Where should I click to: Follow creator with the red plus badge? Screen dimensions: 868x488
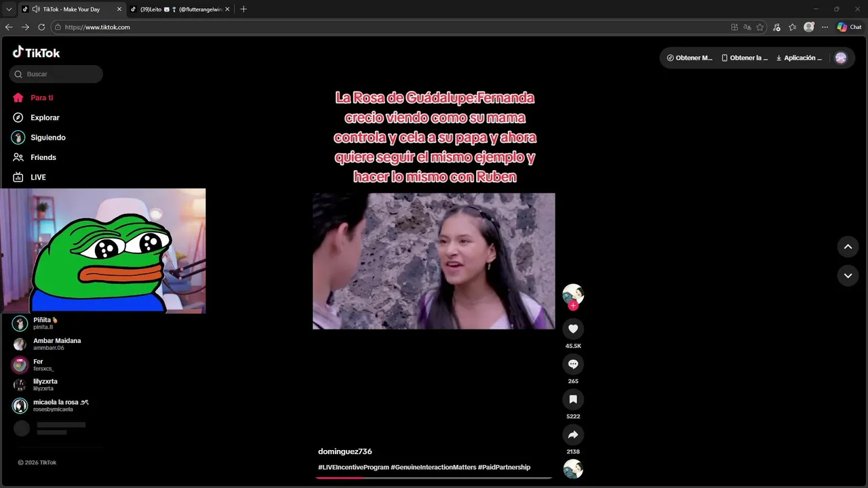point(573,306)
